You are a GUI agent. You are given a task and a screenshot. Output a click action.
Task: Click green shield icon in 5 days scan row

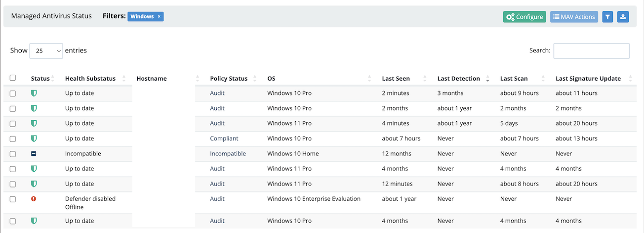34,123
